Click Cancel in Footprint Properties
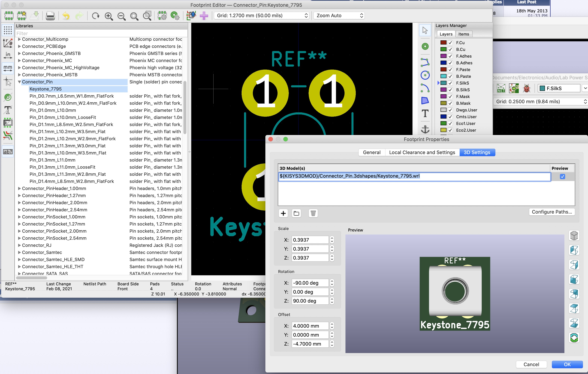Image resolution: width=588 pixels, height=374 pixels. [x=531, y=364]
